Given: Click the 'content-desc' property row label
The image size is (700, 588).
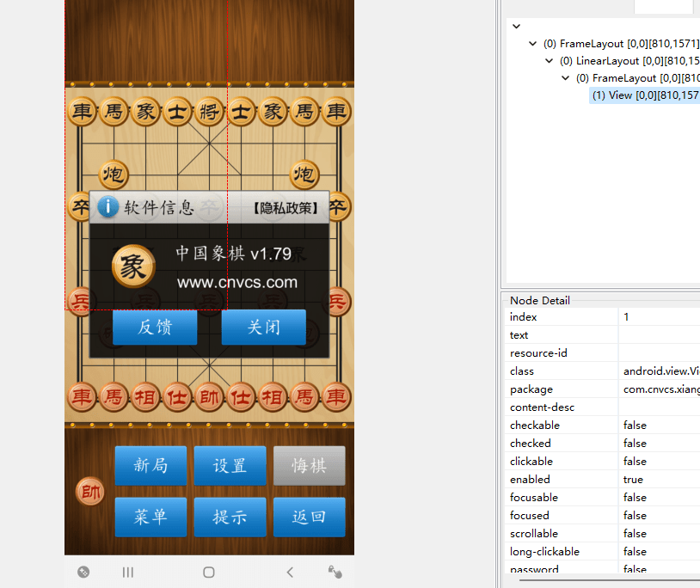Looking at the screenshot, I should pos(542,407).
